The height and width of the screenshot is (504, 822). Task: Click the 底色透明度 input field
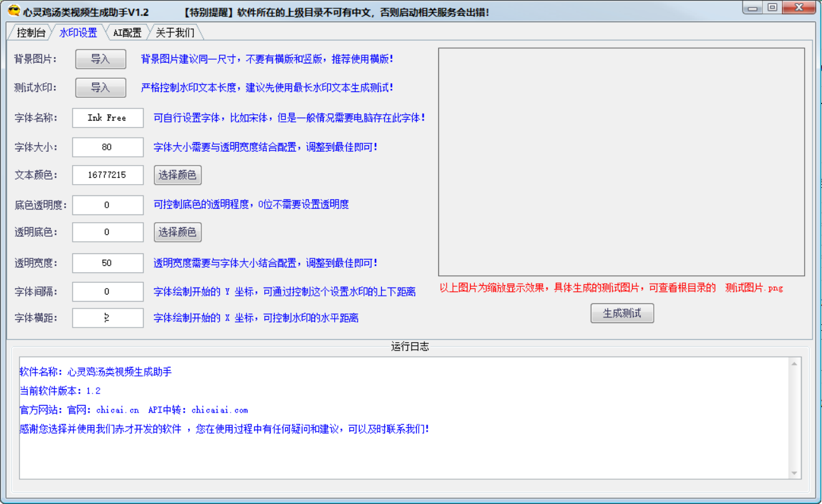[108, 205]
